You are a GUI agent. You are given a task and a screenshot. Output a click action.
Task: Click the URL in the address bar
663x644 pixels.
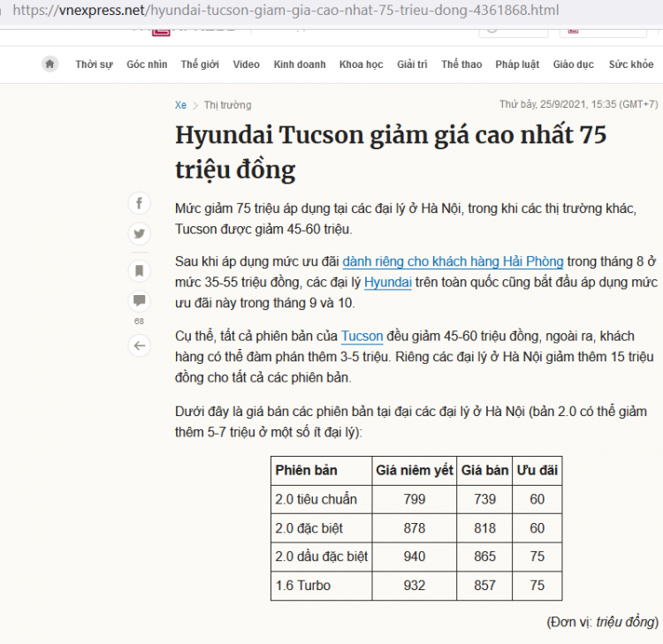coord(286,10)
